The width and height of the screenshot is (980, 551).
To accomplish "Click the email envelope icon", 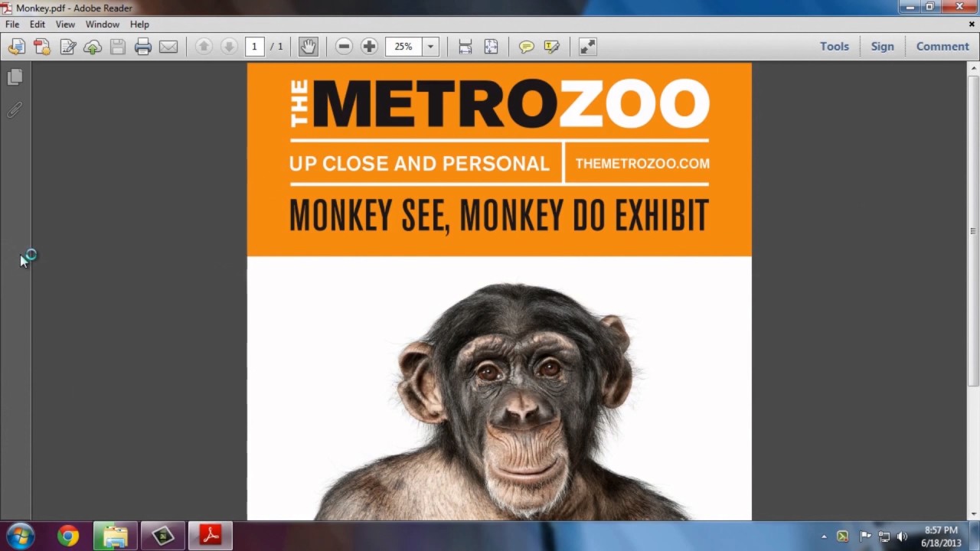I will tap(168, 47).
